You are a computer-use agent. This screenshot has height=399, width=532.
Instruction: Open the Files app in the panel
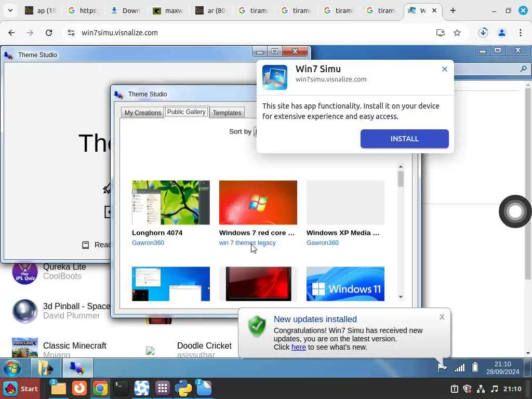58,388
